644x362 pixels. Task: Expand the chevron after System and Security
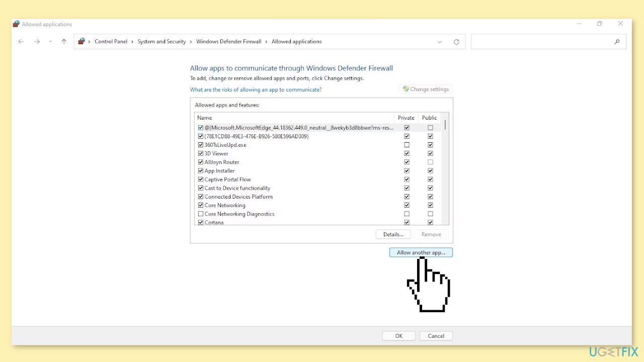(x=191, y=42)
